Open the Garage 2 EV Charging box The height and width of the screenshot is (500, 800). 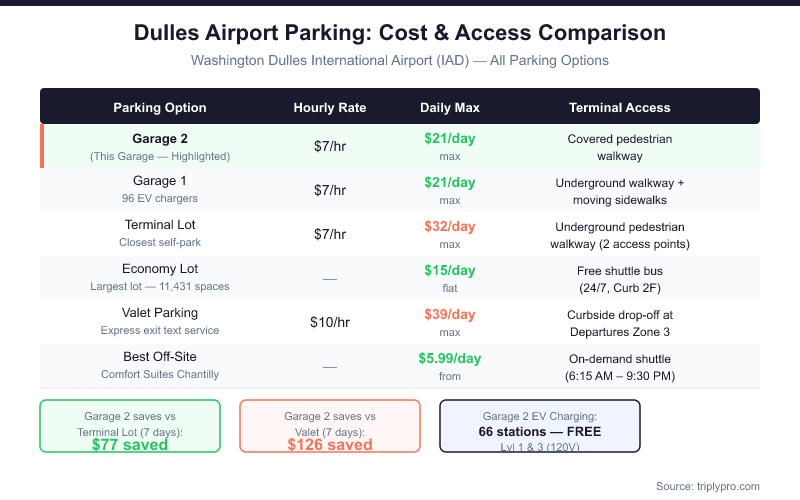coord(540,426)
